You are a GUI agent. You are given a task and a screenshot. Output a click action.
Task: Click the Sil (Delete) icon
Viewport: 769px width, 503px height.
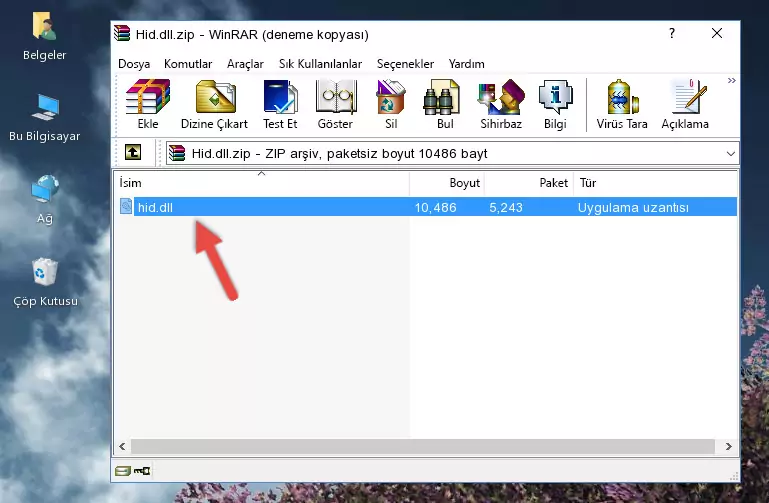tap(391, 104)
